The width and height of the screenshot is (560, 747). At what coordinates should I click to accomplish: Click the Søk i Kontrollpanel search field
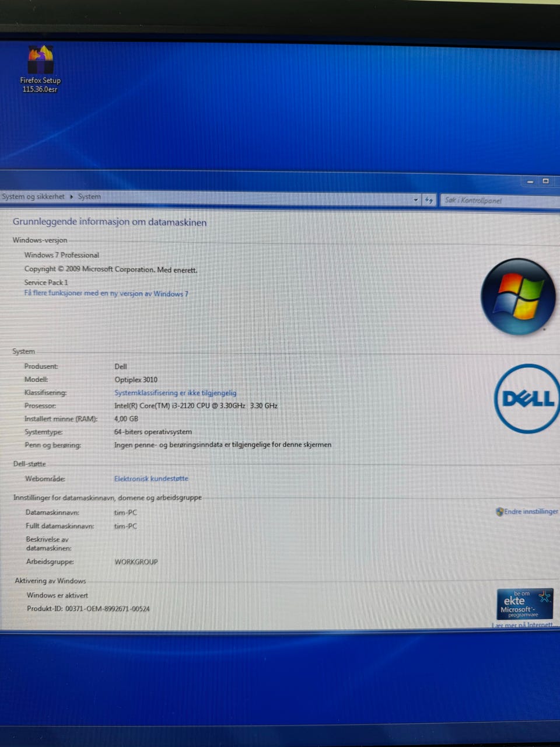(x=499, y=200)
